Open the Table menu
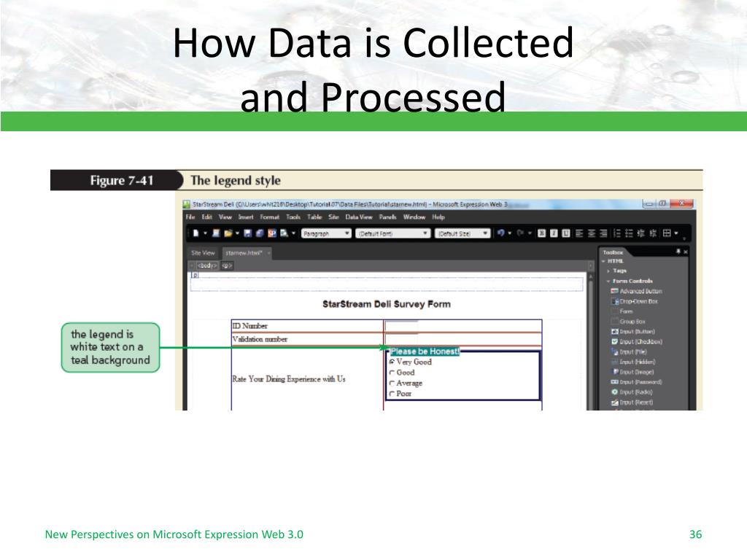The width and height of the screenshot is (747, 560). tap(314, 217)
